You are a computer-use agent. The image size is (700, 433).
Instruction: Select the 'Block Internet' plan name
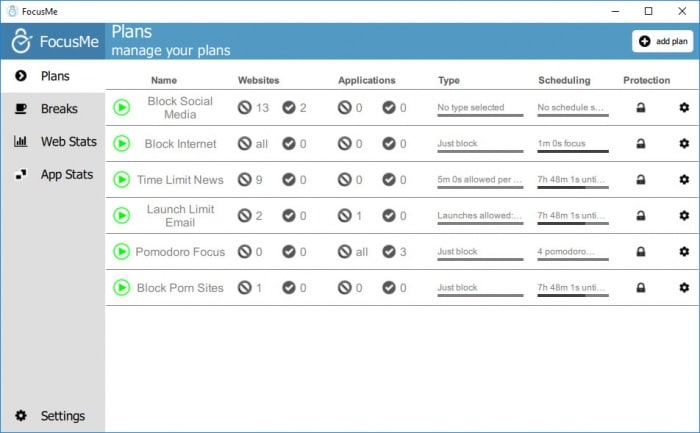pyautogui.click(x=180, y=144)
